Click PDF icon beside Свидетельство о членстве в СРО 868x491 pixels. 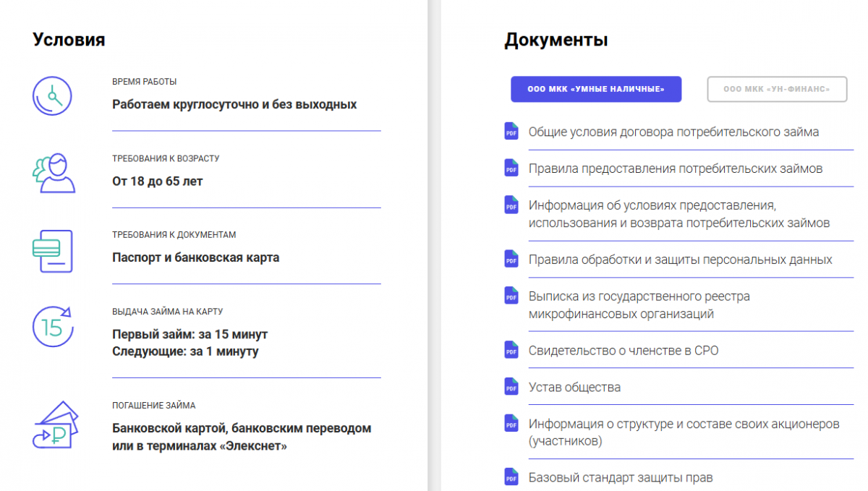point(511,350)
